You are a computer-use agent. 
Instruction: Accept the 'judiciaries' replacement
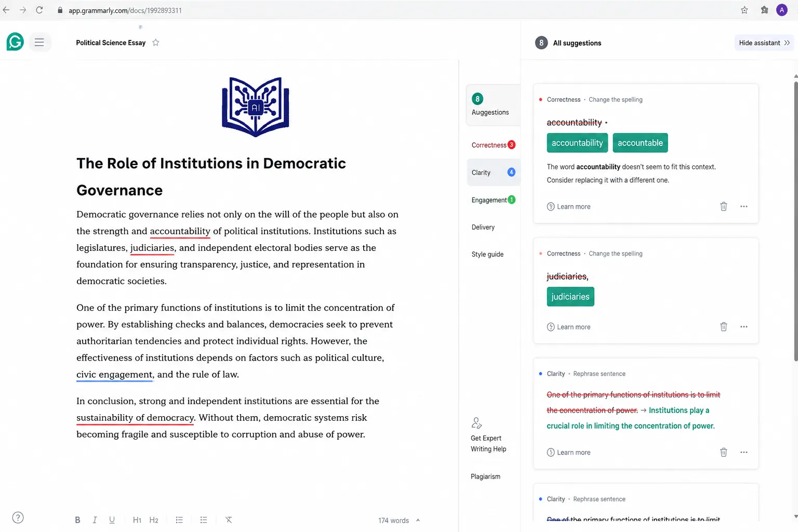(570, 297)
